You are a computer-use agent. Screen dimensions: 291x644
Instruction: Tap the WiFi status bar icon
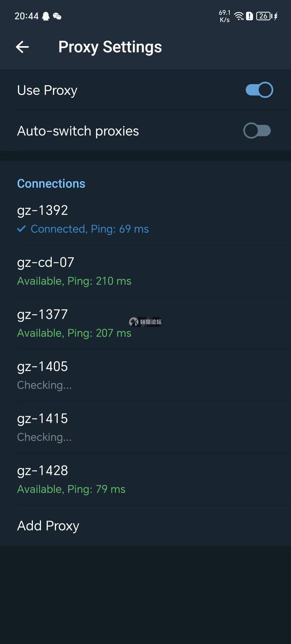pyautogui.click(x=239, y=16)
